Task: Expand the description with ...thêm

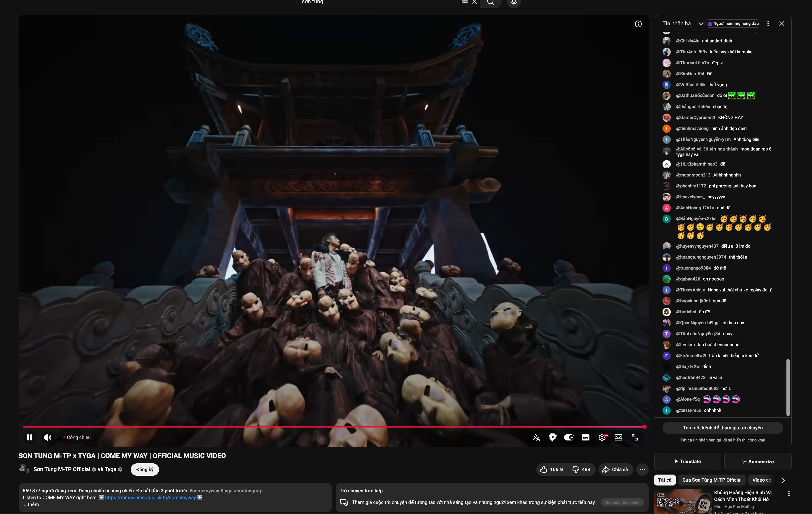Action: [x=31, y=505]
